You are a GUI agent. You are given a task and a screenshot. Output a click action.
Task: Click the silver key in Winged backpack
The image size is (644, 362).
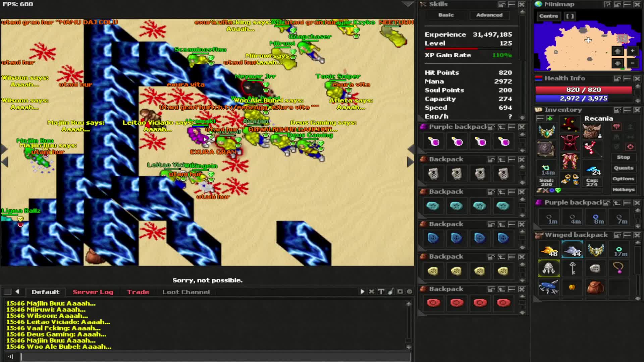[573, 268]
